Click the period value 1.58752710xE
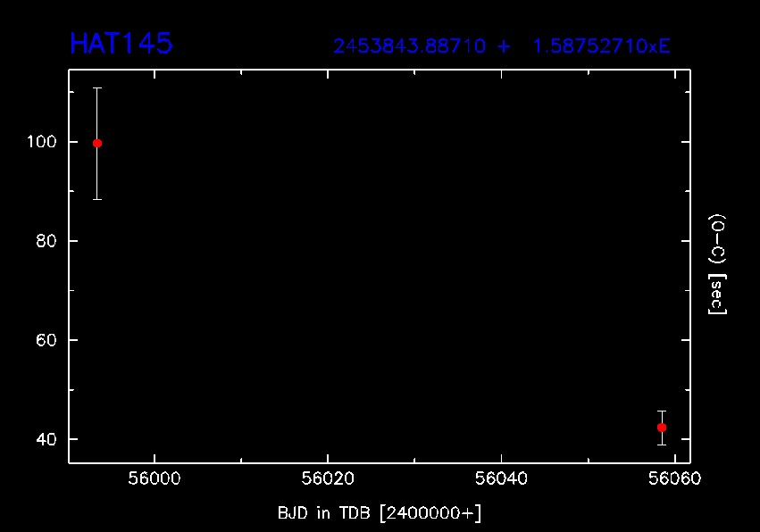 tap(601, 46)
